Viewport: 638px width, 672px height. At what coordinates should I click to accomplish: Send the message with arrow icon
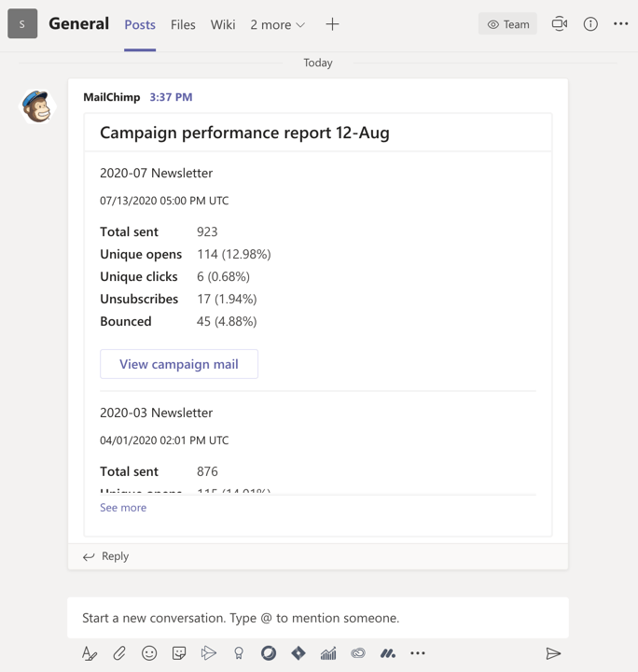point(553,653)
